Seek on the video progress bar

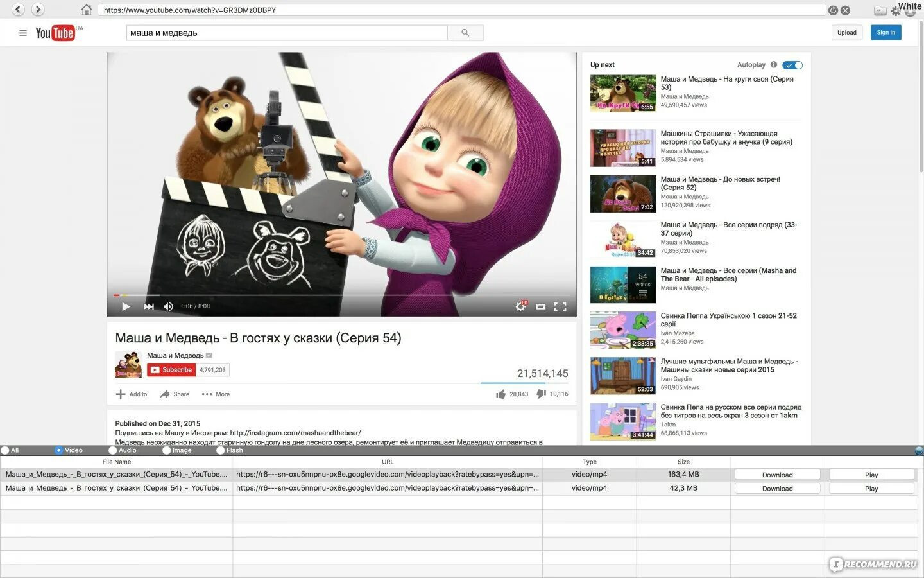pos(341,295)
